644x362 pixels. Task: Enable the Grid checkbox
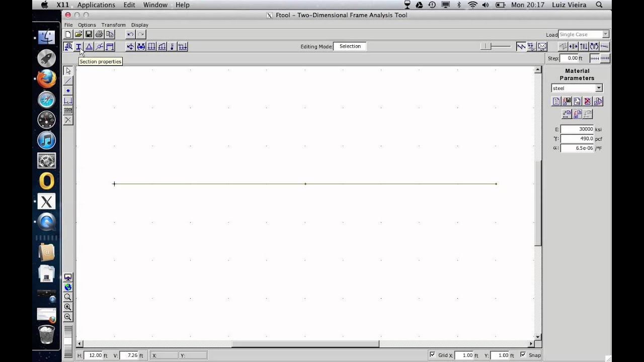coord(432,355)
